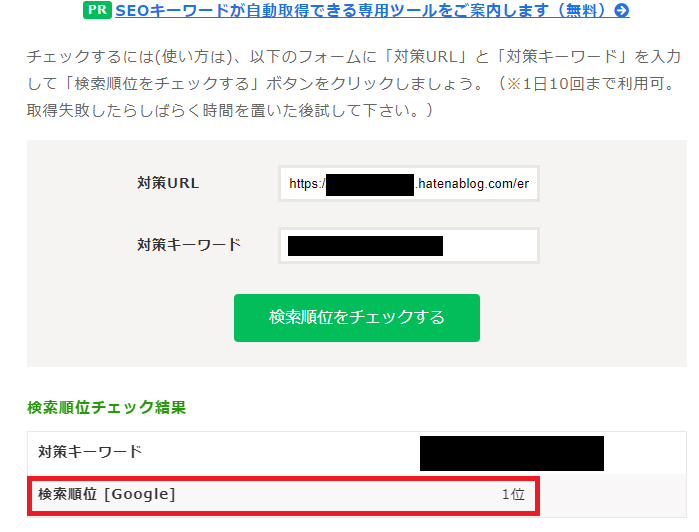Image resolution: width=699 pixels, height=532 pixels.
Task: Click the 対策キーワード form label
Action: (x=189, y=245)
